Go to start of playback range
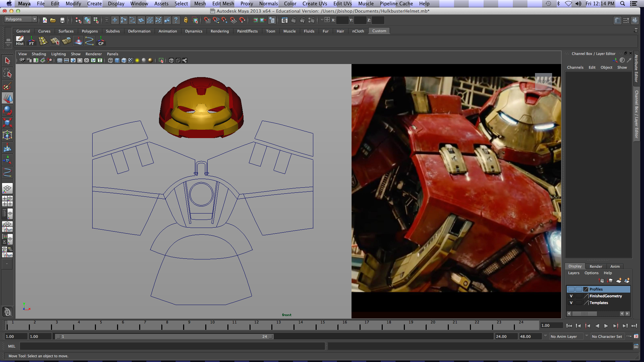 pyautogui.click(x=569, y=326)
